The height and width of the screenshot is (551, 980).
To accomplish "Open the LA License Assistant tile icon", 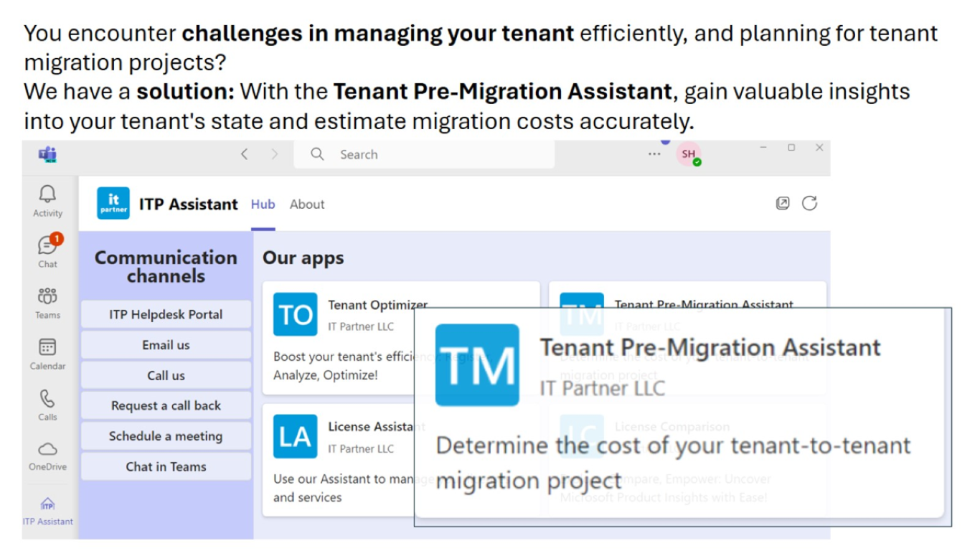I will (295, 436).
